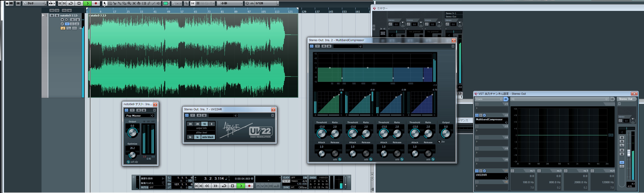This screenshot has height=193, width=644.
Task: Choose the Erase tool
Action: pos(124,3)
